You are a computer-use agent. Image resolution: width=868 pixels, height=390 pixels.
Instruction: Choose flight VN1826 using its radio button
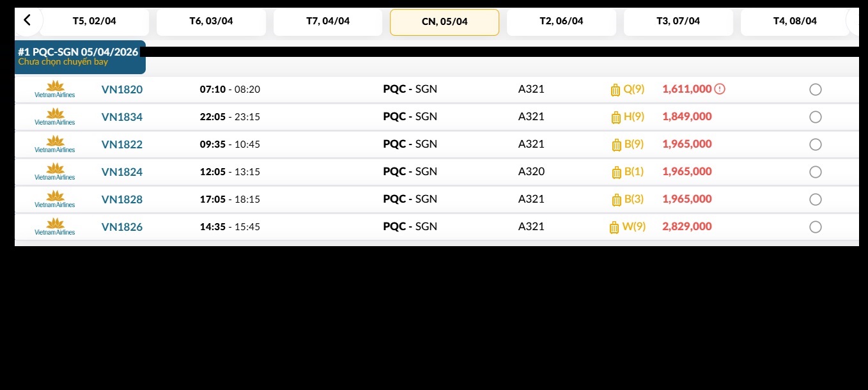click(x=815, y=227)
